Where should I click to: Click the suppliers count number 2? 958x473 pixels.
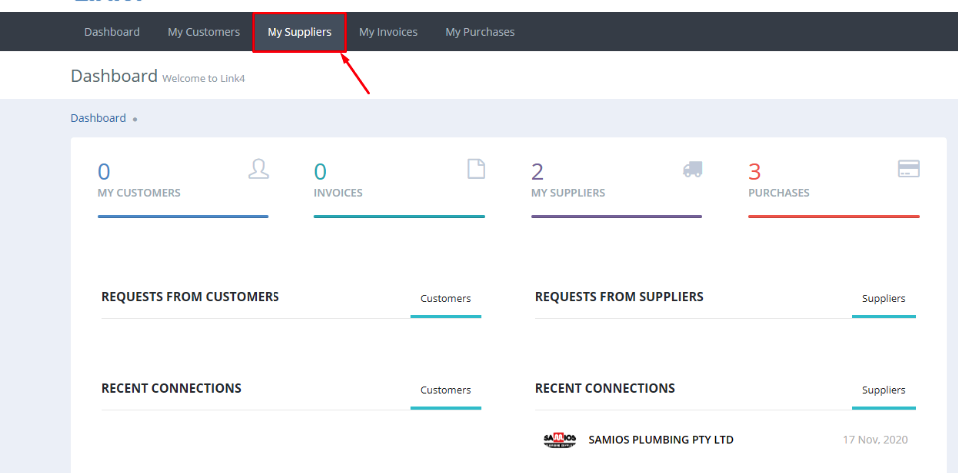pyautogui.click(x=537, y=172)
